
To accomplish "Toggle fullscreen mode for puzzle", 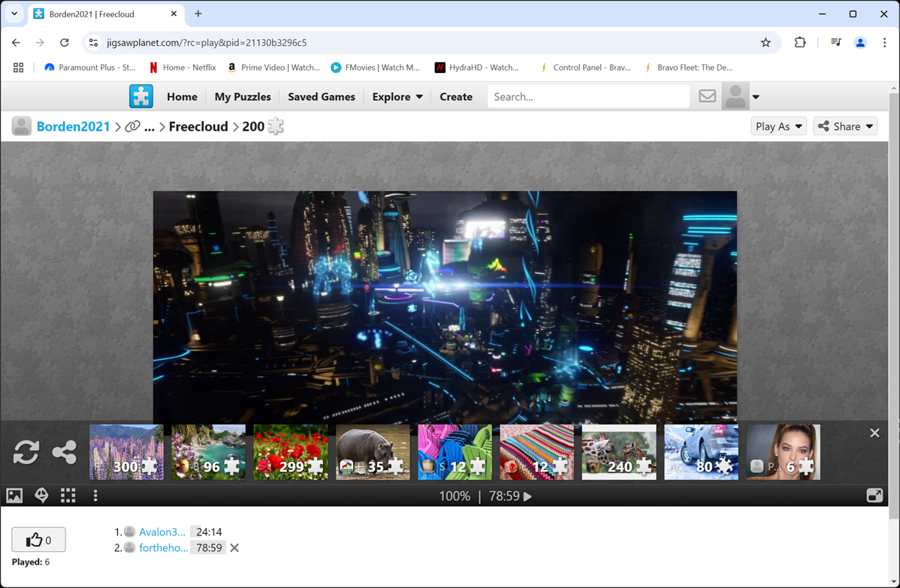I will tap(874, 496).
